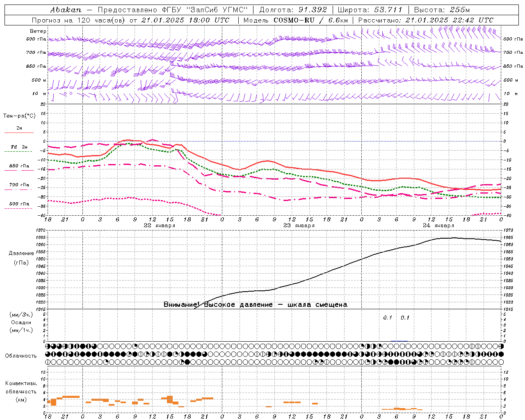Click the Ветер wind panel label
Image resolution: width=525 pixels, height=420 pixels.
pos(38,31)
